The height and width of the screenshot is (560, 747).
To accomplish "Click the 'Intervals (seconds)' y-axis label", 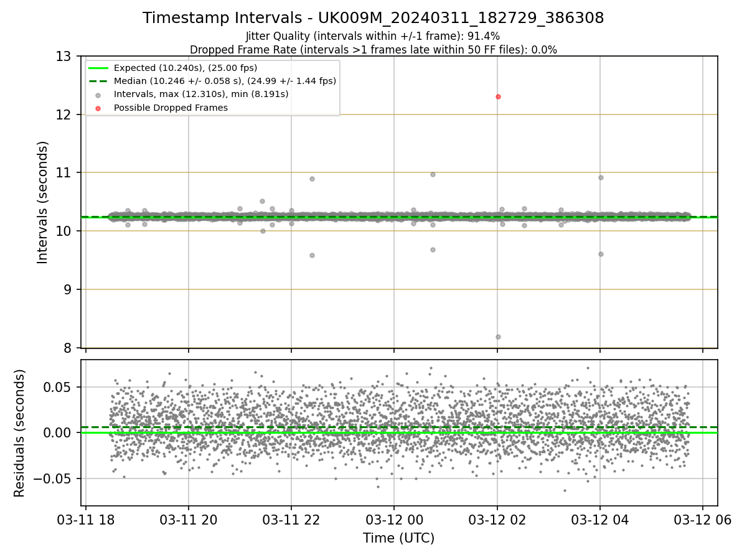I will [x=42, y=202].
